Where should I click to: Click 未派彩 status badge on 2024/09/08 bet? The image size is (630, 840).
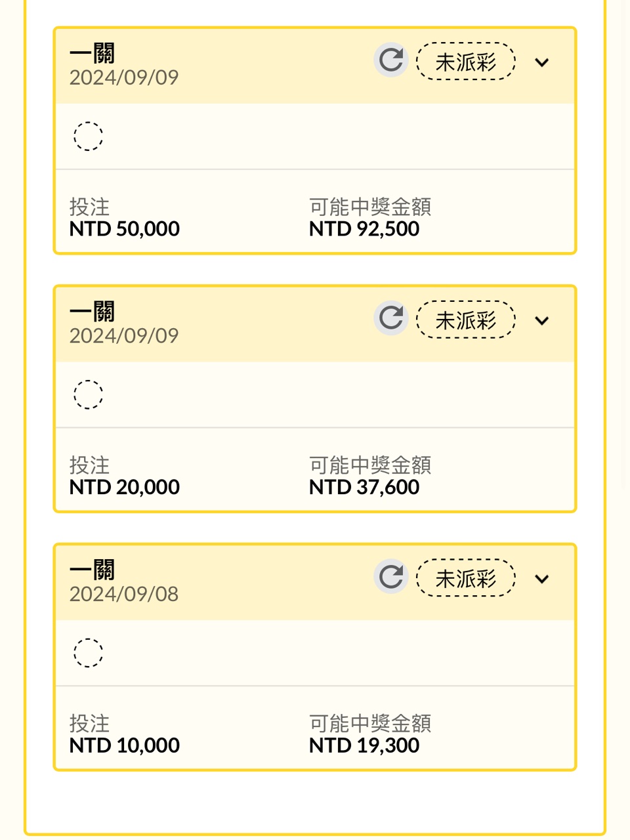point(466,578)
